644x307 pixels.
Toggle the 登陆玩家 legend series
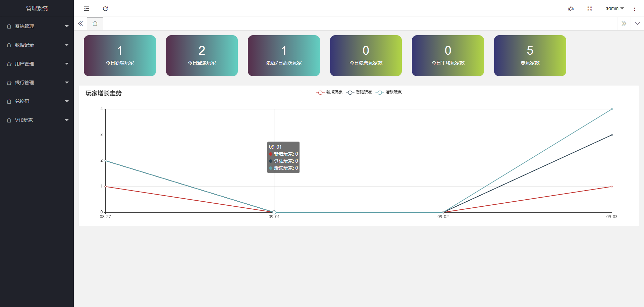pyautogui.click(x=359, y=92)
